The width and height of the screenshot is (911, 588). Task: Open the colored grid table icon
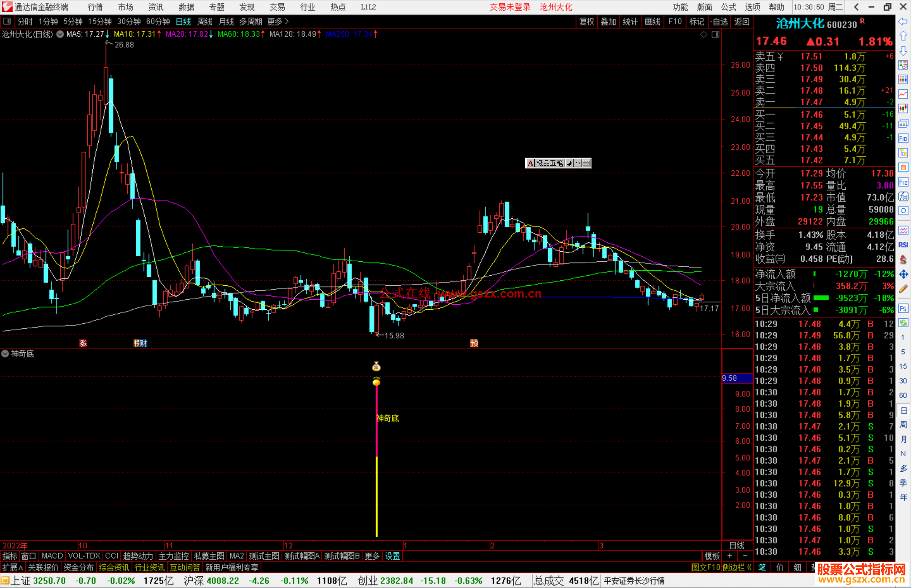pos(903,80)
